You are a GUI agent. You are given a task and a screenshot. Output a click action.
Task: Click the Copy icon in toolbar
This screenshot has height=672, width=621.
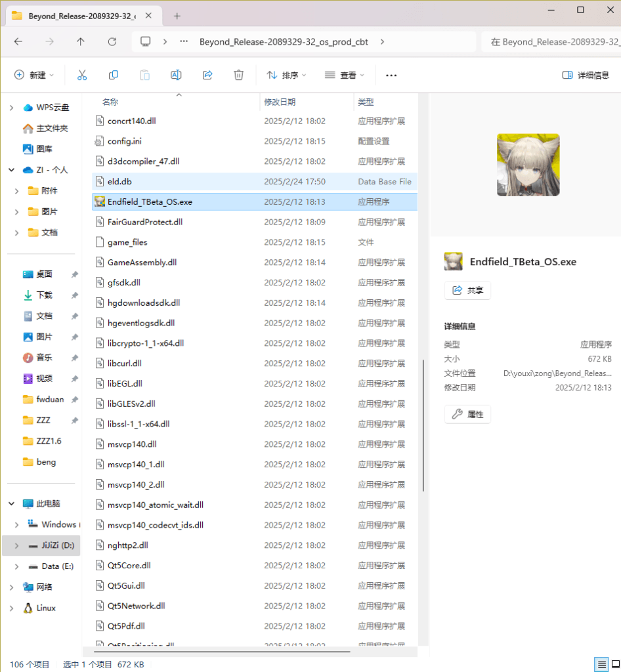pyautogui.click(x=114, y=75)
